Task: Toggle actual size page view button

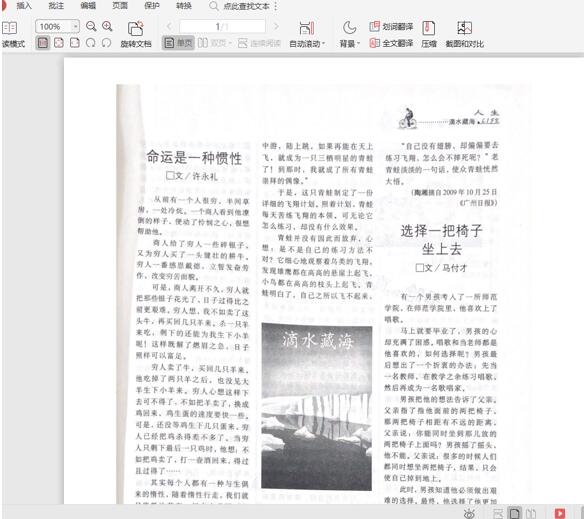Action: pos(42,43)
